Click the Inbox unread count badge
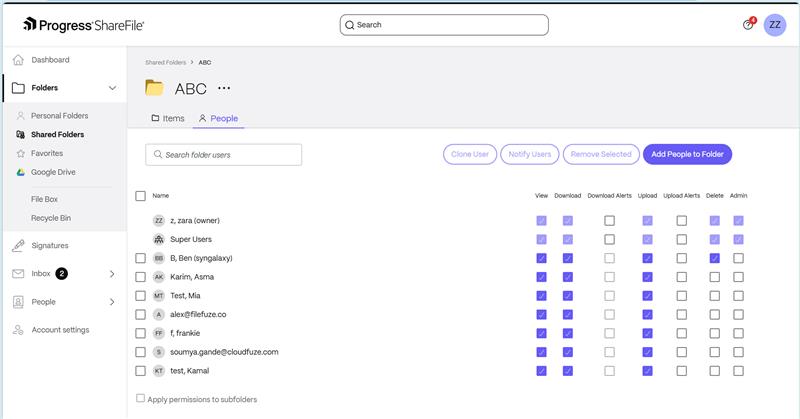Screen dimensions: 800x419 (61, 274)
